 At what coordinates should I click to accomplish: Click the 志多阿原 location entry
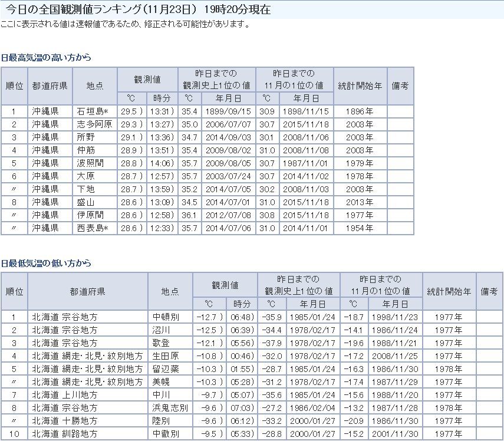94,124
